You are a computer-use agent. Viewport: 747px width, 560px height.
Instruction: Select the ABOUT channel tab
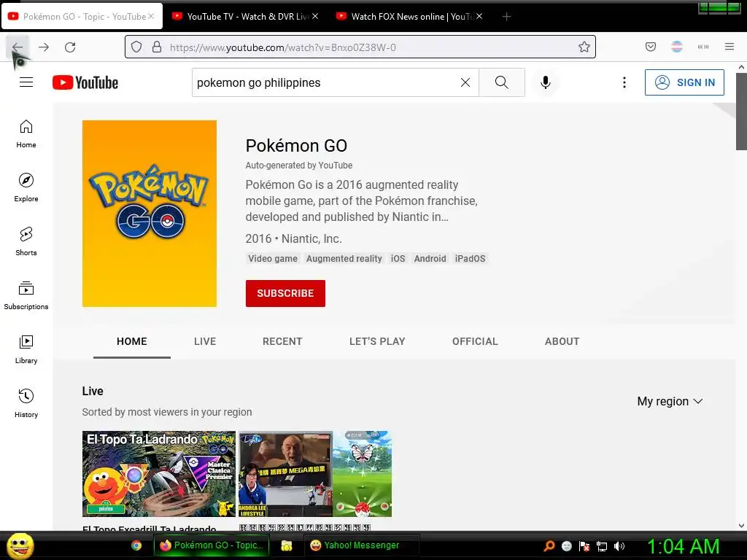coord(562,341)
